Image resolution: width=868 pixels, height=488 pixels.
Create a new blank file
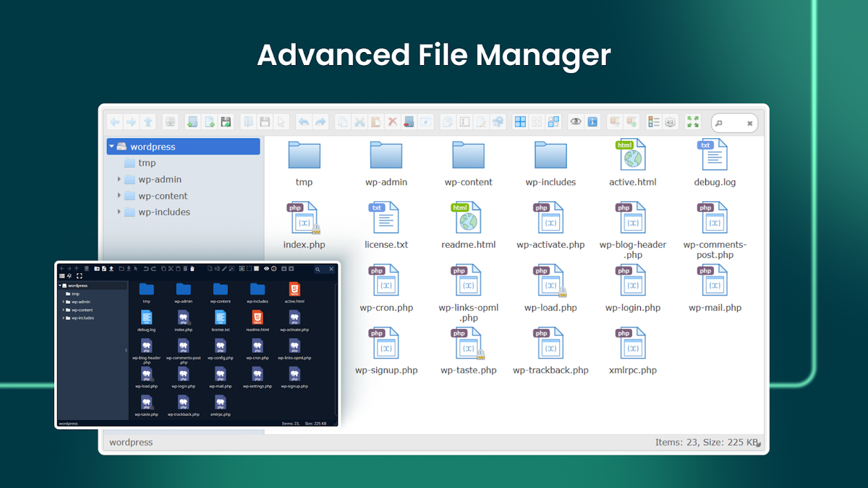pyautogui.click(x=209, y=121)
